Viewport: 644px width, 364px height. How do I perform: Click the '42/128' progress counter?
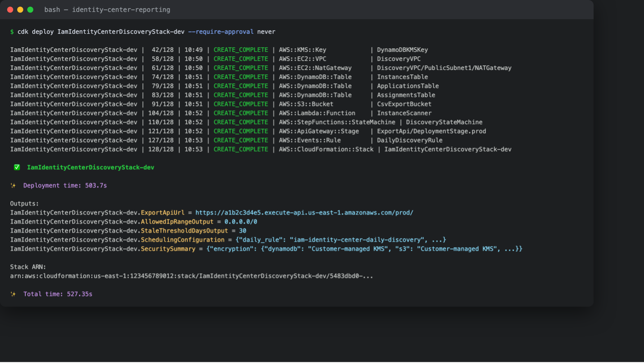[x=163, y=50]
